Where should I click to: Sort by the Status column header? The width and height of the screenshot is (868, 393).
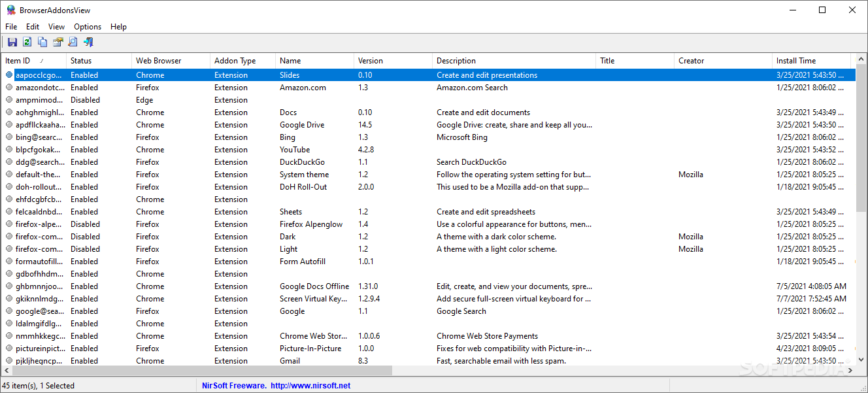coord(99,61)
